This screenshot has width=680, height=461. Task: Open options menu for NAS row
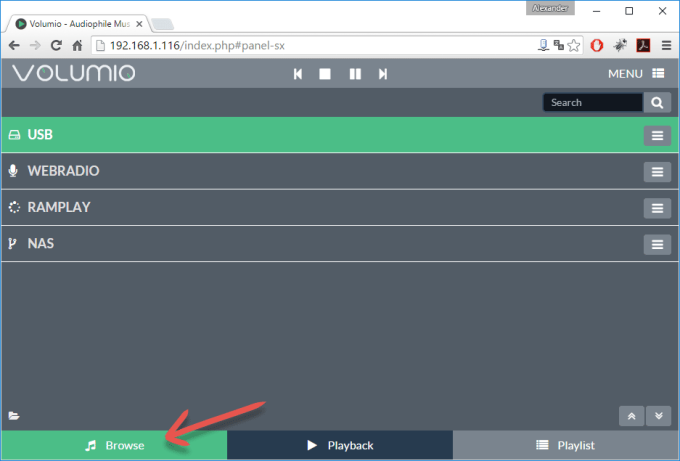click(x=657, y=245)
